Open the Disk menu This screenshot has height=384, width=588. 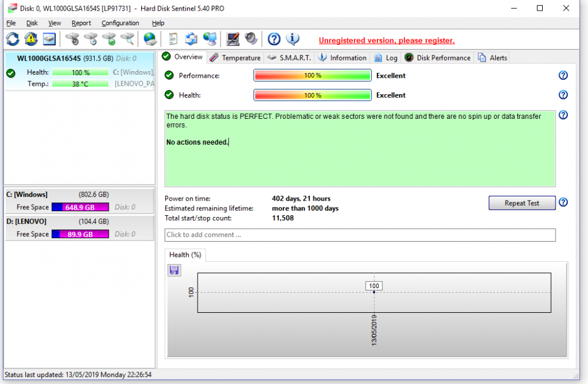click(x=32, y=24)
